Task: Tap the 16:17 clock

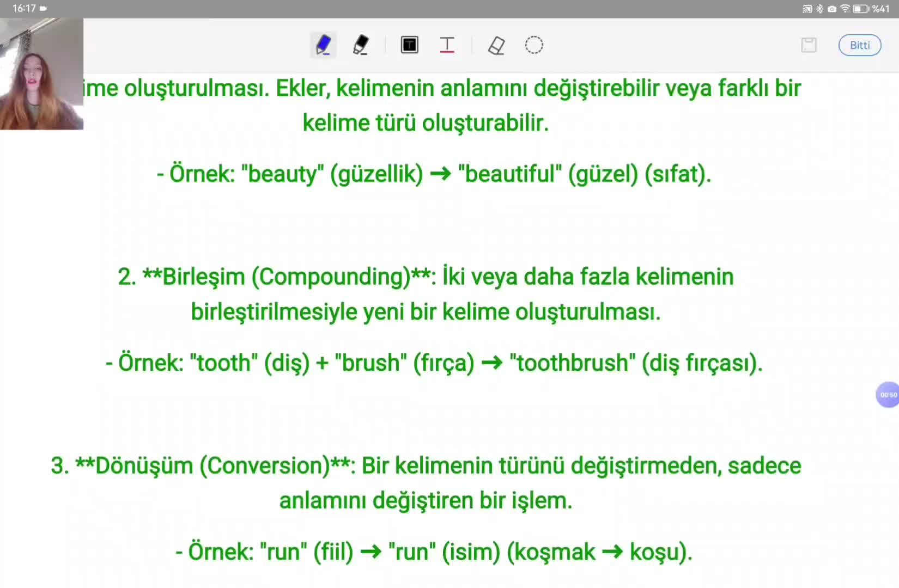Action: [24, 9]
